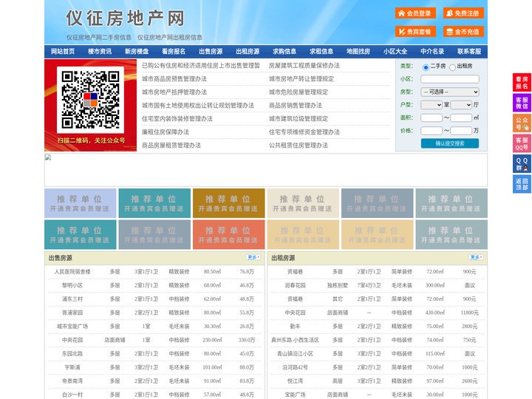Open 公共租赁住房管理办法 link

click(x=299, y=146)
